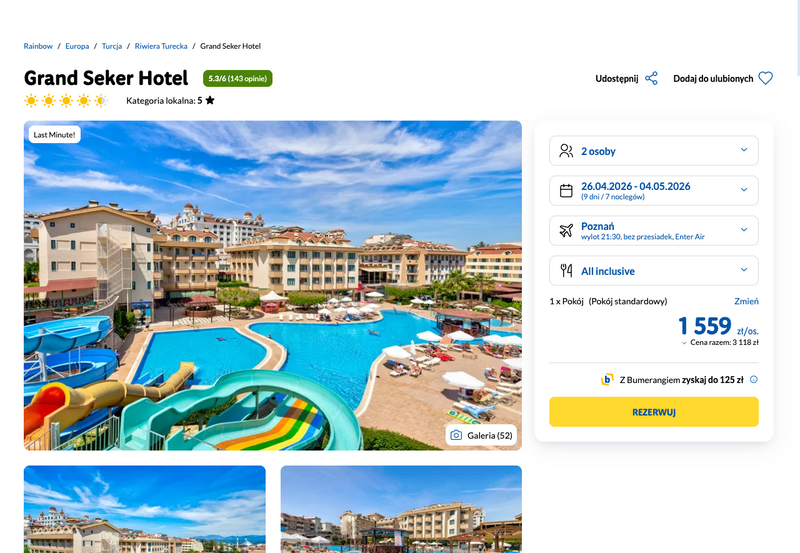Expand the 2 osoby guests dropdown

coord(654,150)
